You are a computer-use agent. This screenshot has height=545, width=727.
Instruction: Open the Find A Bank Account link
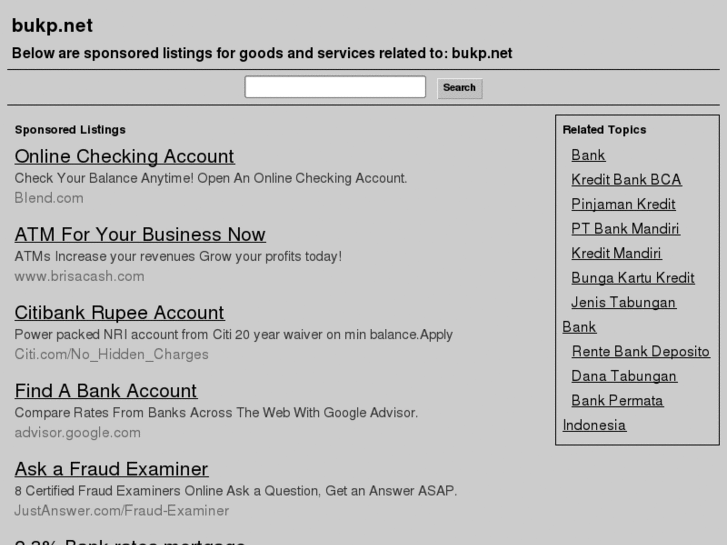[x=106, y=391]
